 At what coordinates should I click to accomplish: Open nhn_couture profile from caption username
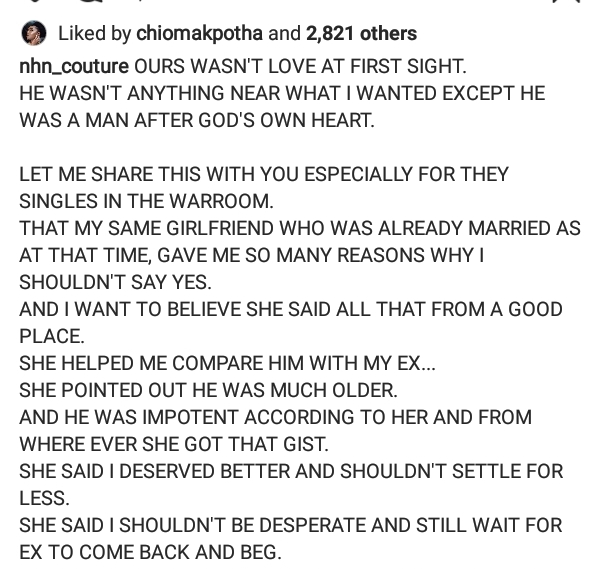[x=74, y=67]
